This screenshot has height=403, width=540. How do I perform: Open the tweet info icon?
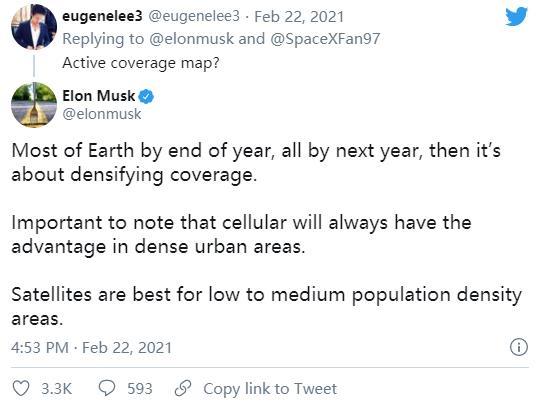pyautogui.click(x=518, y=347)
